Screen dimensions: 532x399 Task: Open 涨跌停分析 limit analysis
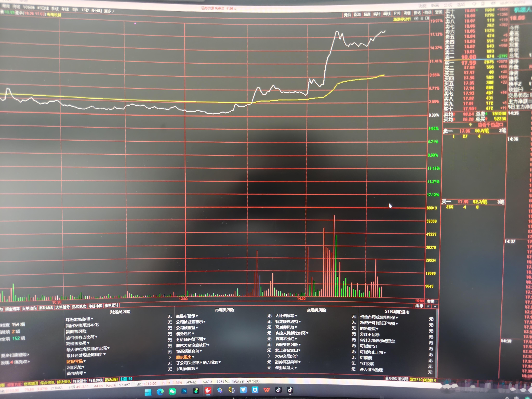click(x=402, y=19)
